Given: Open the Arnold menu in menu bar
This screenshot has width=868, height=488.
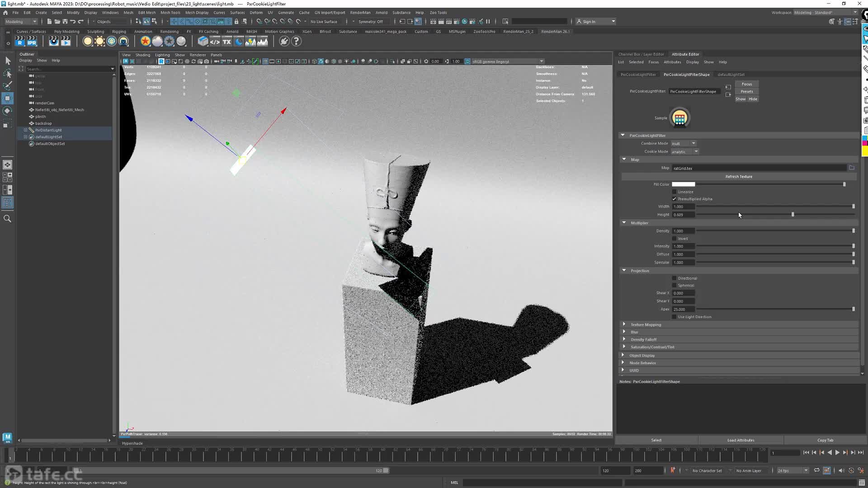Looking at the screenshot, I should coord(381,13).
